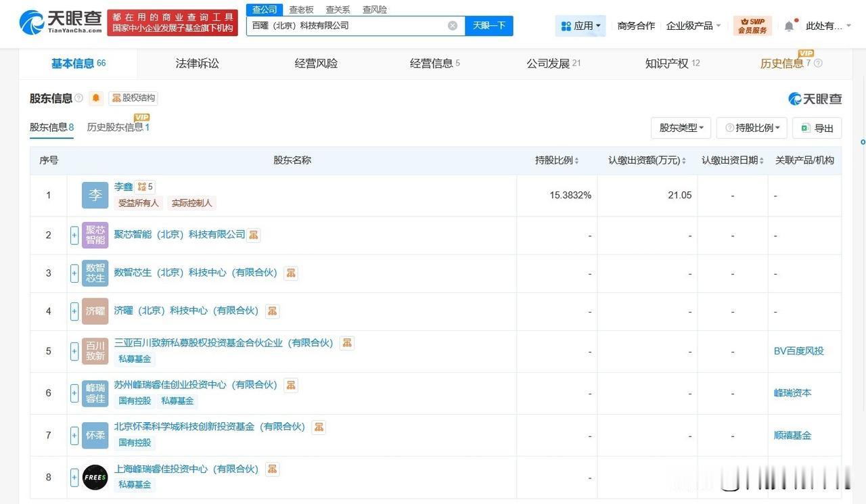The image size is (866, 504).
Task: Open the equity icon next to 李鑫
Action: [x=145, y=187]
